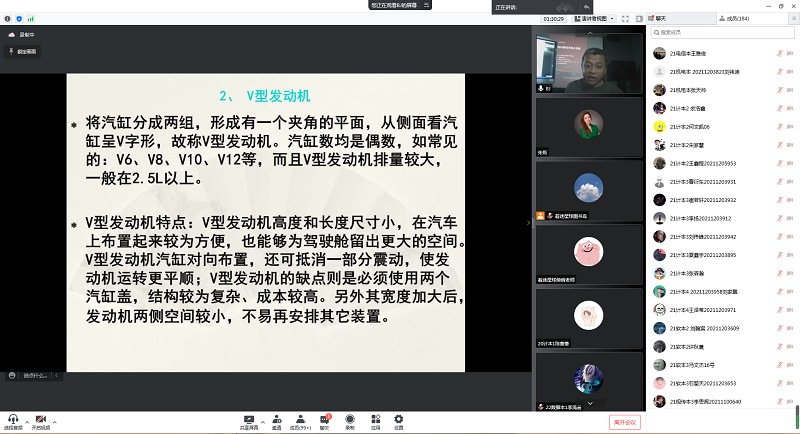Select member row ending 20211203609

723,328
